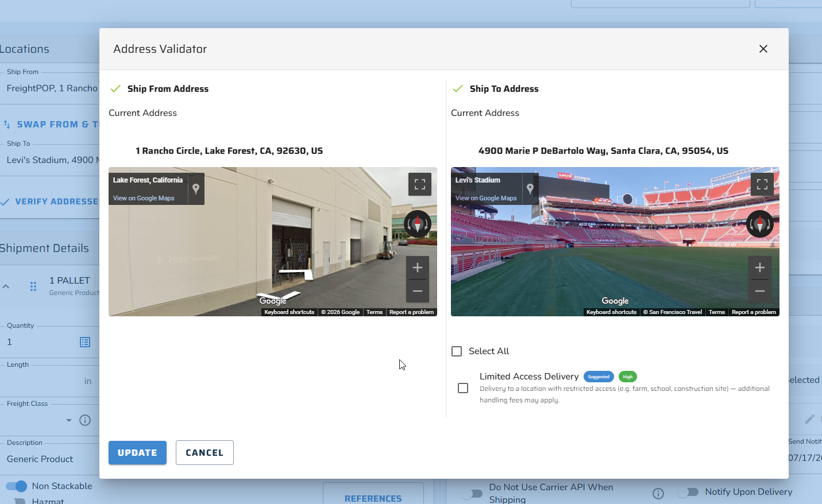The image size is (822, 504).
Task: Open View on Google Maps for Levi's Stadium
Action: click(x=486, y=198)
